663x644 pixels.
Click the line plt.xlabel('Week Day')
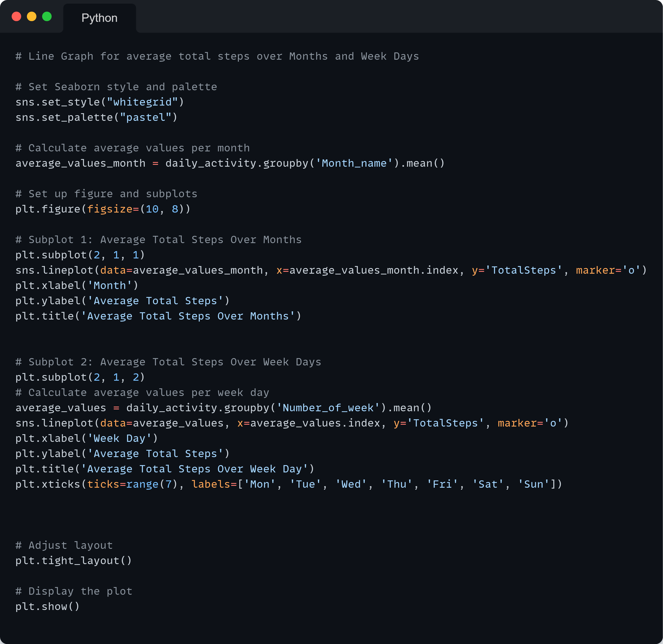(87, 438)
